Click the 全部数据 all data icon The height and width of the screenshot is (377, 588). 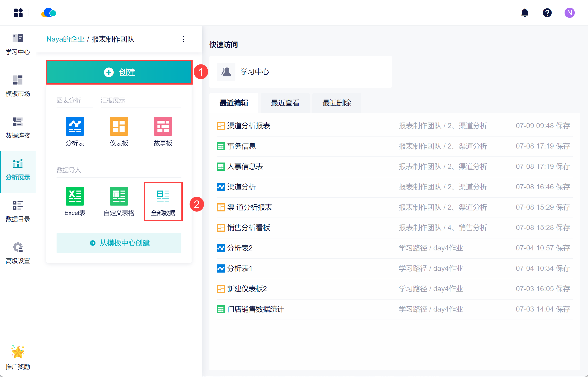click(x=163, y=196)
